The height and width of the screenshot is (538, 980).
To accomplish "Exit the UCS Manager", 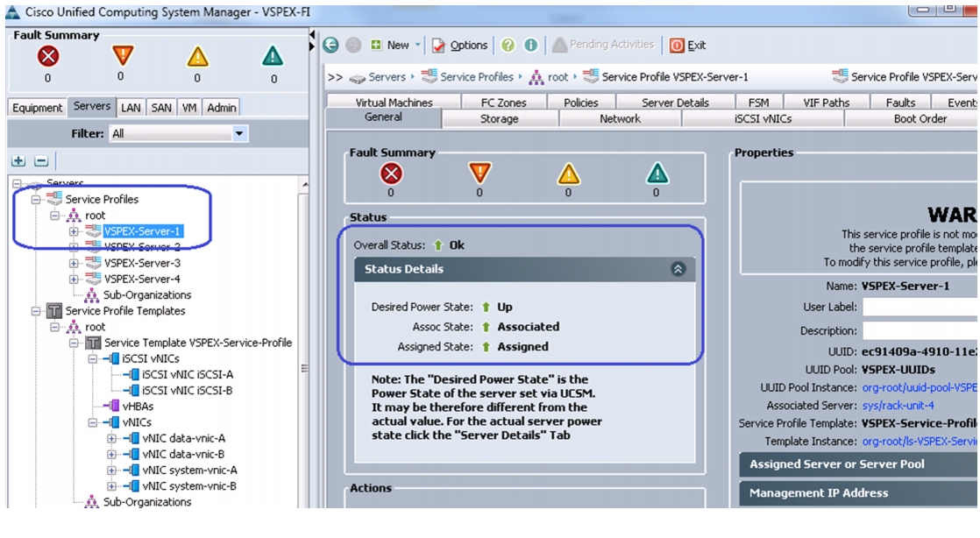I will coord(687,45).
